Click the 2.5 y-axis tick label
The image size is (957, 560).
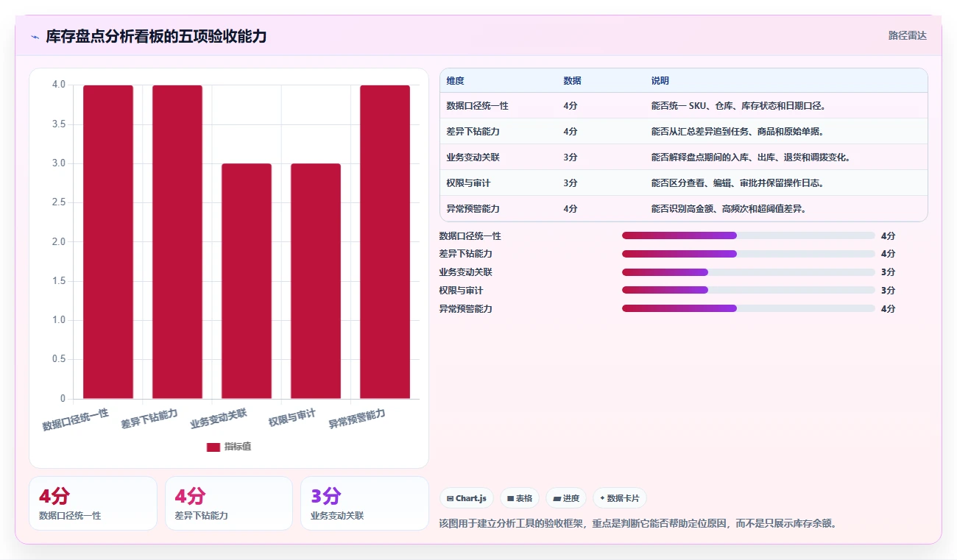[x=58, y=202]
